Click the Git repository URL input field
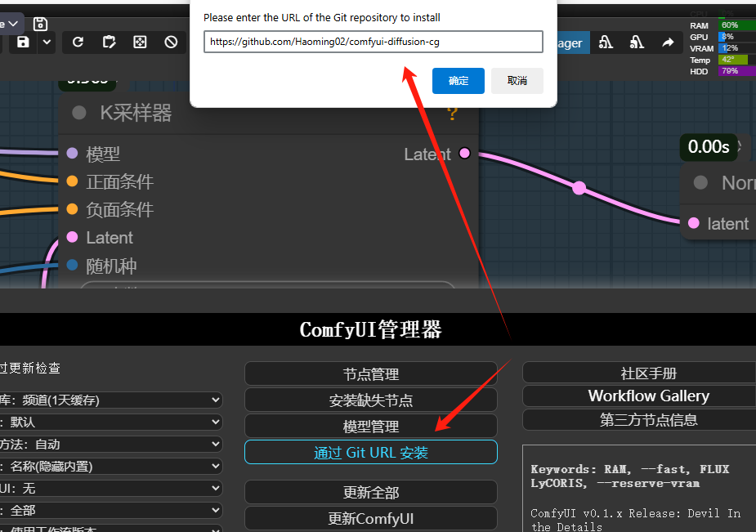This screenshot has width=756, height=532. (374, 42)
